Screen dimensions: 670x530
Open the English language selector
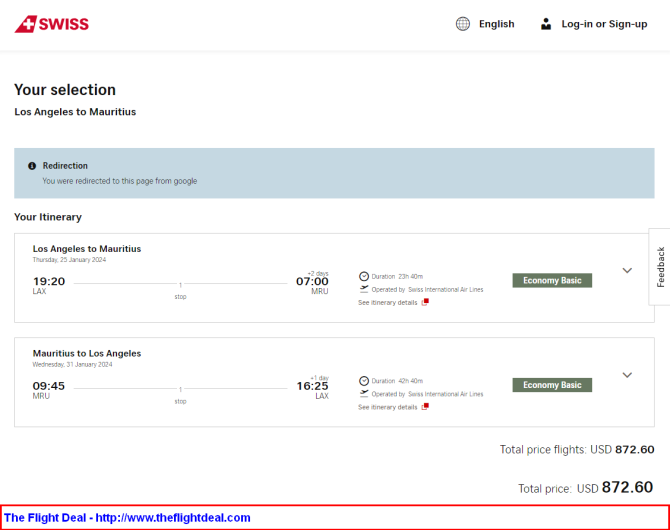coord(497,24)
